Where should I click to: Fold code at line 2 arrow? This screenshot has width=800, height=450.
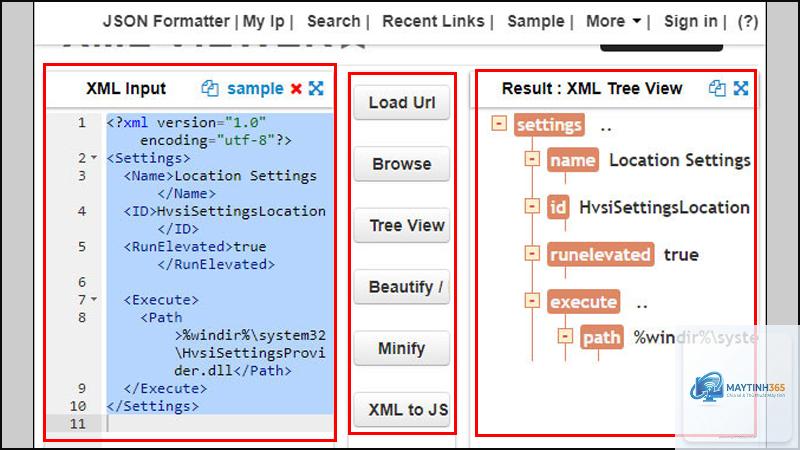tap(94, 158)
